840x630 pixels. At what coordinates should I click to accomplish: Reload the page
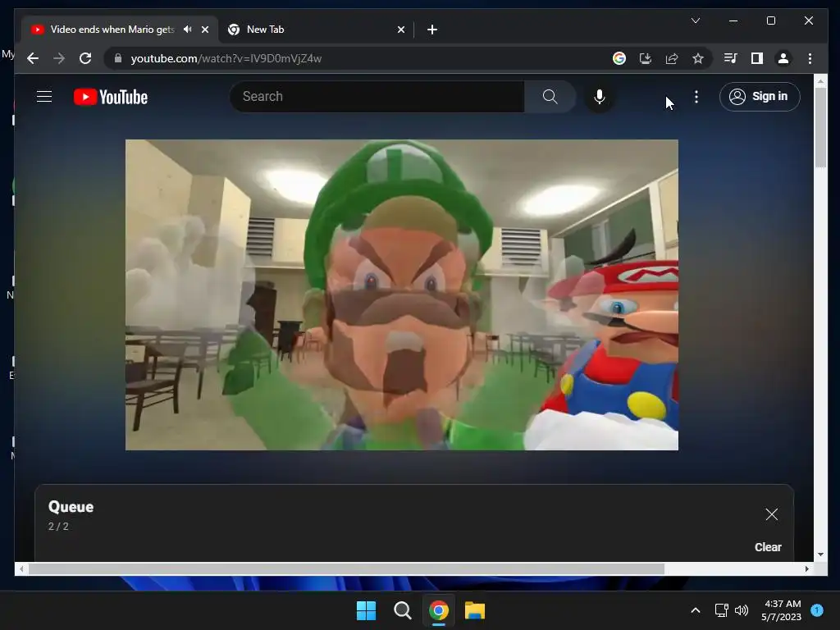pos(85,58)
